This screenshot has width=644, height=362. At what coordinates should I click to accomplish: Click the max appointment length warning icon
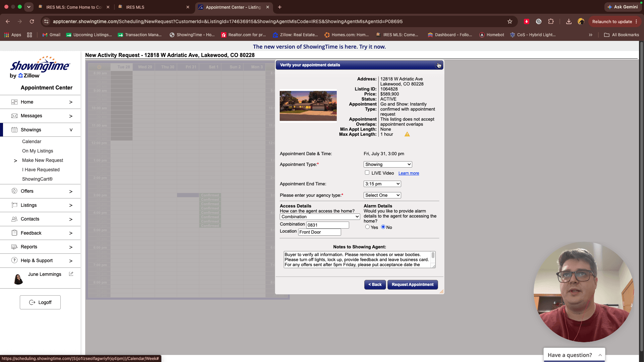pos(407,134)
